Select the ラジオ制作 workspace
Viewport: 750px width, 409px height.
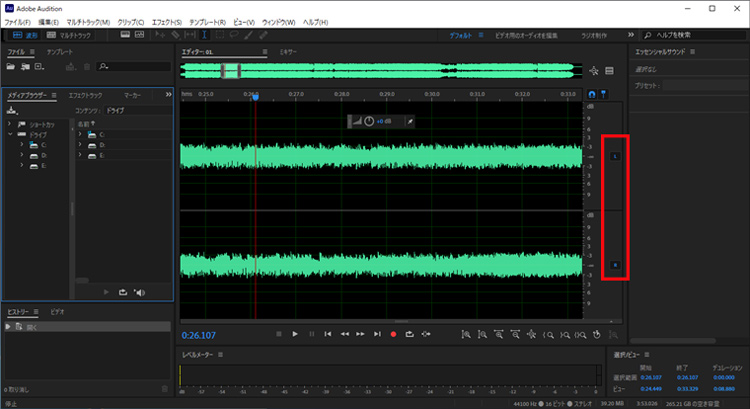coord(596,35)
